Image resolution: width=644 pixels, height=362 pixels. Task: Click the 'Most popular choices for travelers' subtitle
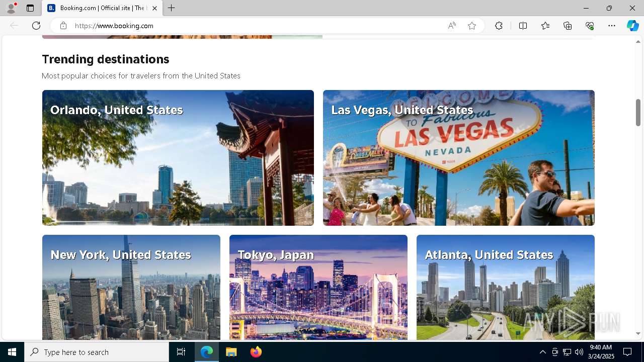141,76
